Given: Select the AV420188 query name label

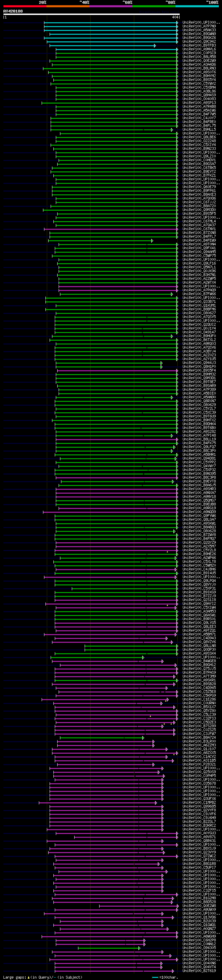Looking at the screenshot, I should click(13, 11).
